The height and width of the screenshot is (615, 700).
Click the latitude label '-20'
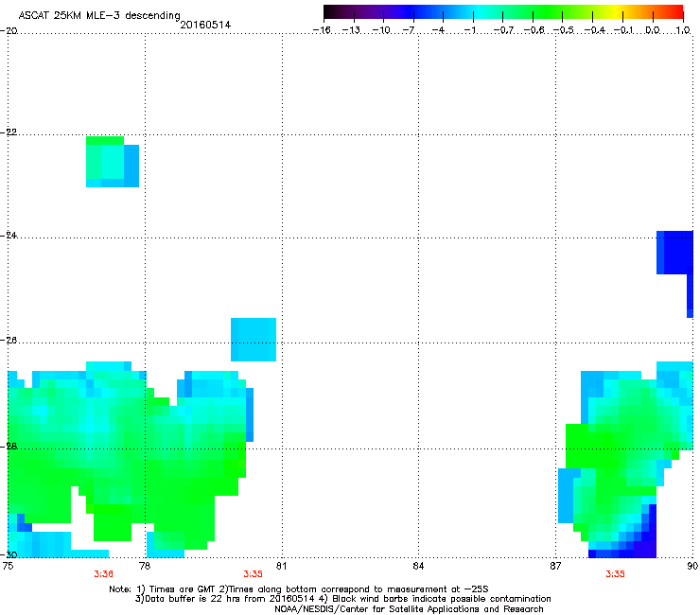point(9,30)
